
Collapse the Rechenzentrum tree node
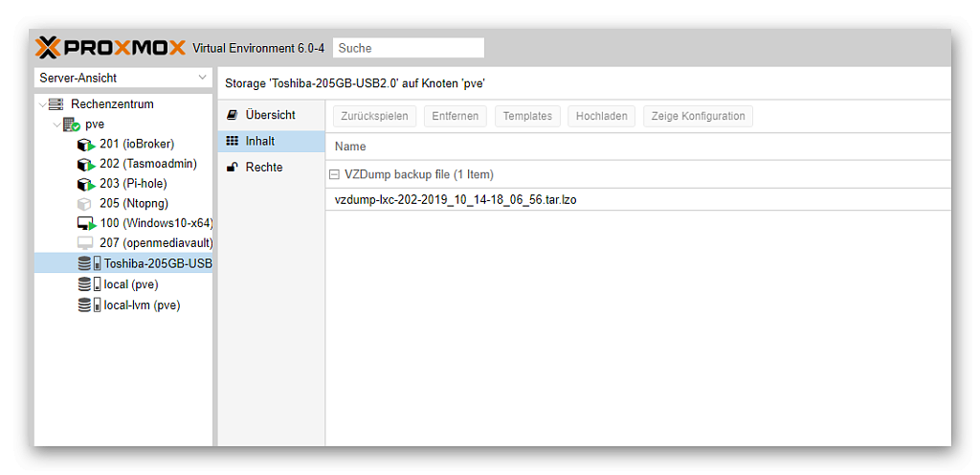click(x=42, y=104)
